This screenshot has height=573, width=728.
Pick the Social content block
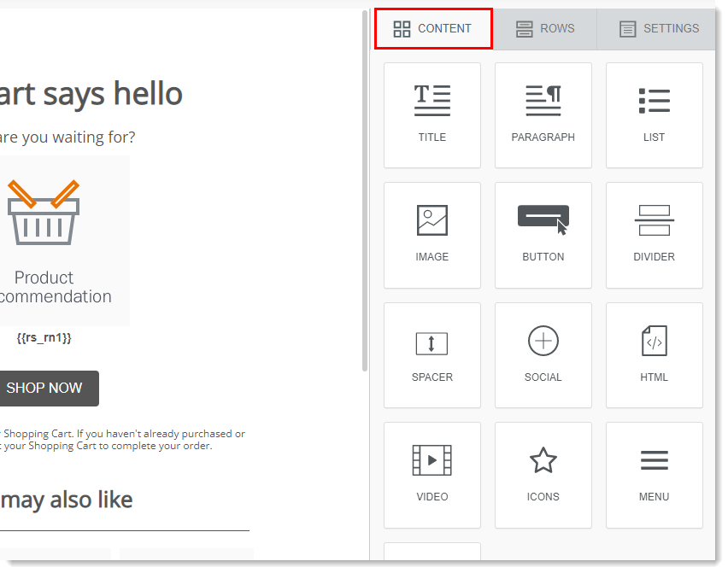click(x=543, y=355)
